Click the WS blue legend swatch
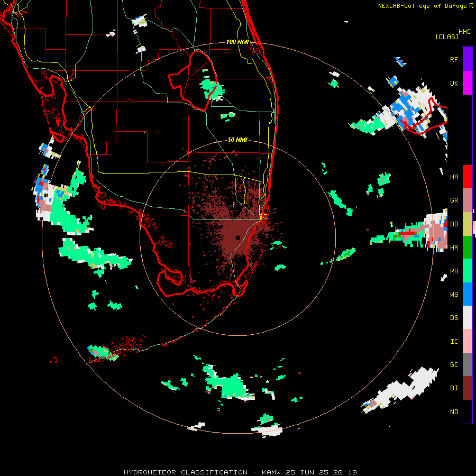 467,294
